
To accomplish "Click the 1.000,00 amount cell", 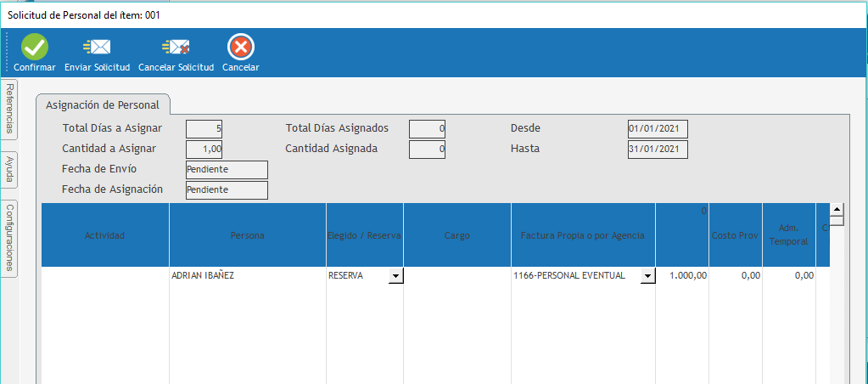I will [683, 276].
